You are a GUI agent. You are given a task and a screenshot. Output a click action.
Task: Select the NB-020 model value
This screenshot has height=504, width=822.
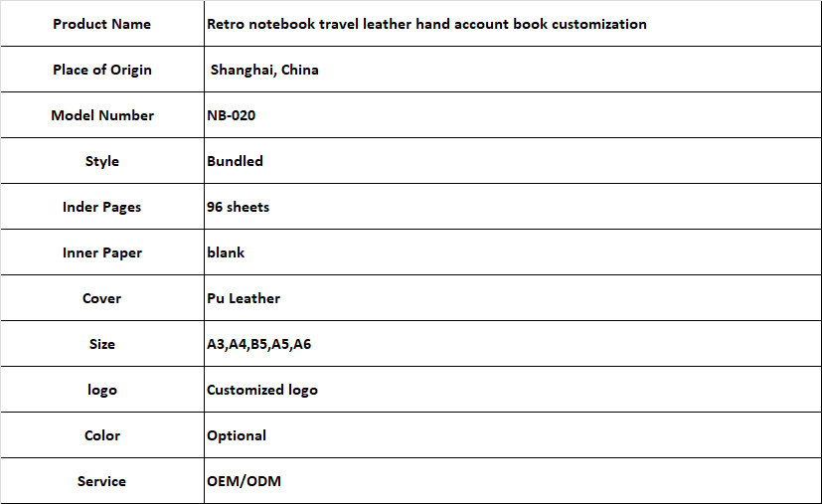[231, 115]
